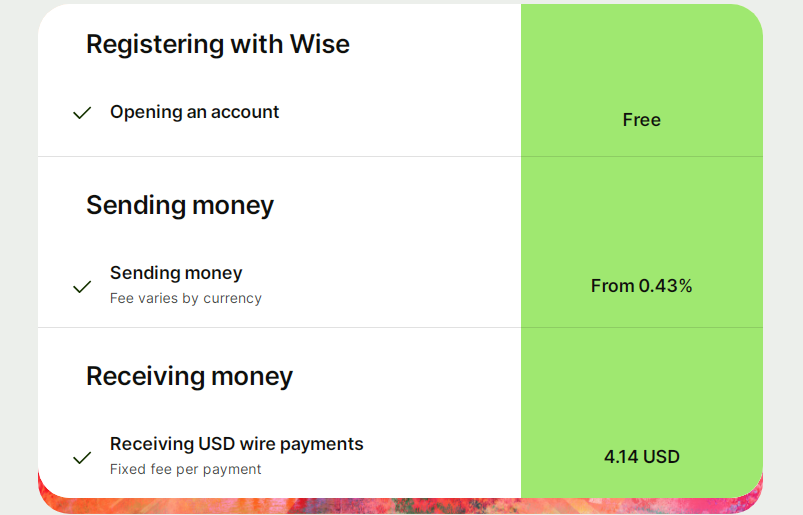Click the checkmark next to Sending money row

click(82, 287)
